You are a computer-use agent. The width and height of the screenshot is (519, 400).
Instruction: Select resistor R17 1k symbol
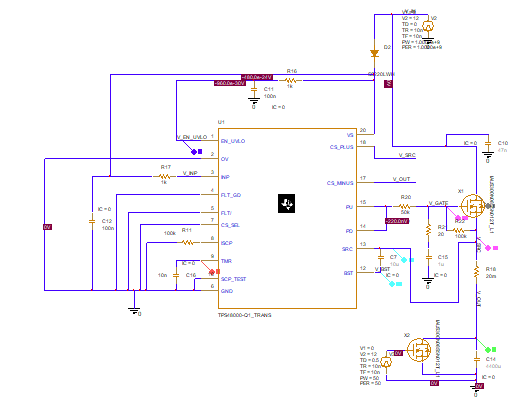coord(164,176)
